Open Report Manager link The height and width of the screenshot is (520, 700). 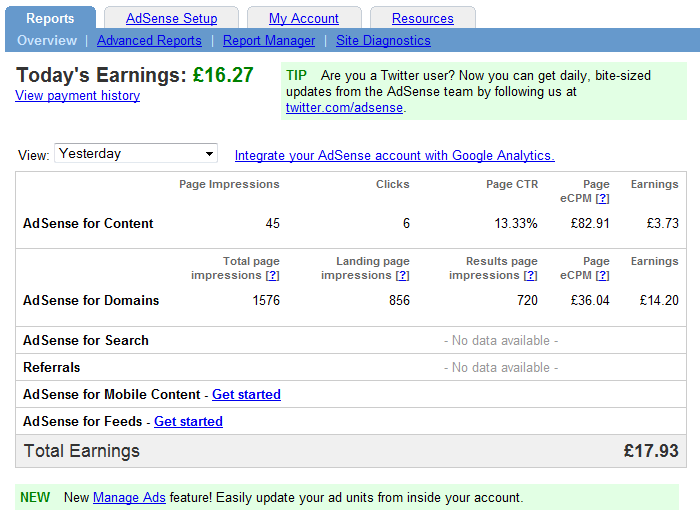pyautogui.click(x=269, y=41)
